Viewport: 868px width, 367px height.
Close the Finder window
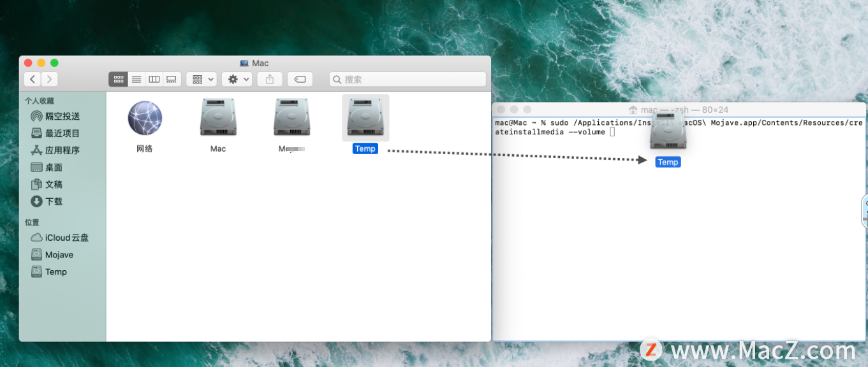point(28,62)
